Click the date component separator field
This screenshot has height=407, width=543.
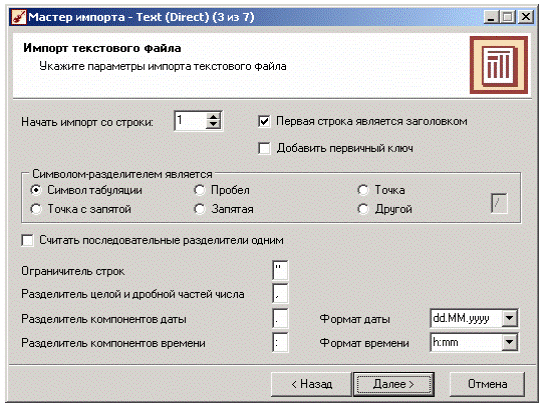tap(280, 318)
